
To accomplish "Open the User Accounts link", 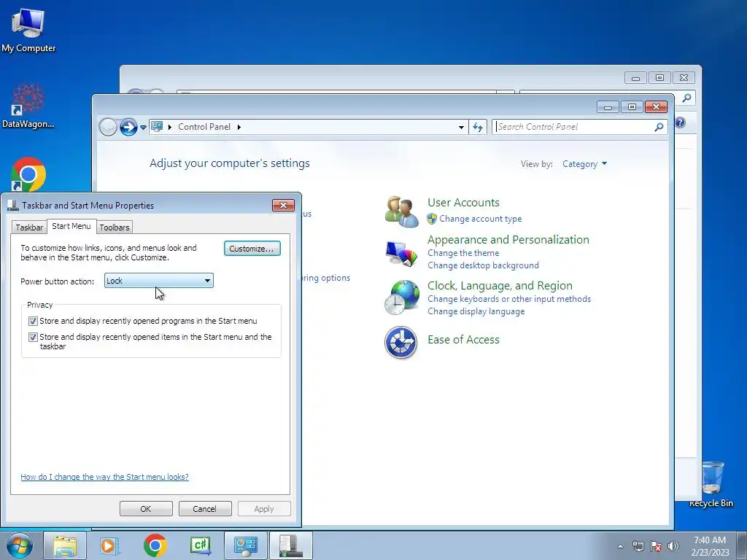I will coord(463,203).
